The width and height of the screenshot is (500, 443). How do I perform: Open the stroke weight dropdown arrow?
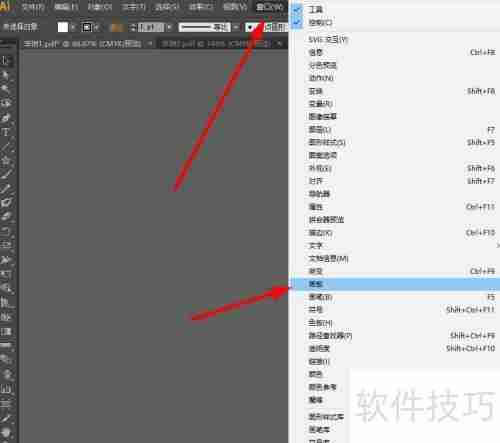coord(169,27)
